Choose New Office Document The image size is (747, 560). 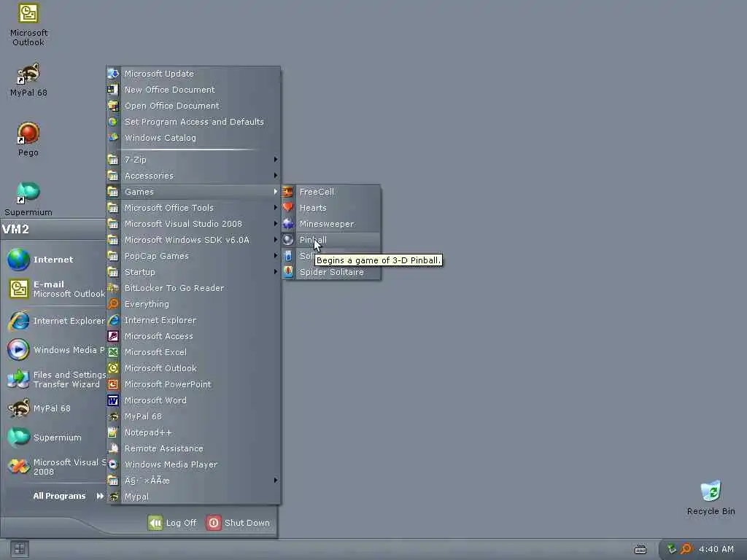pos(193,90)
